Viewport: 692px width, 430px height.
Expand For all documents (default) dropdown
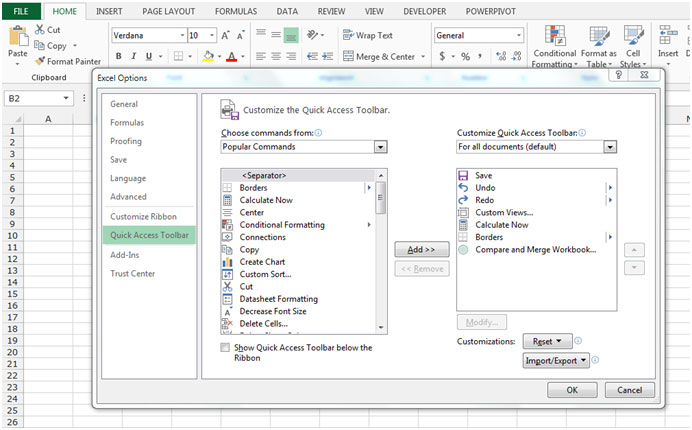[x=610, y=147]
